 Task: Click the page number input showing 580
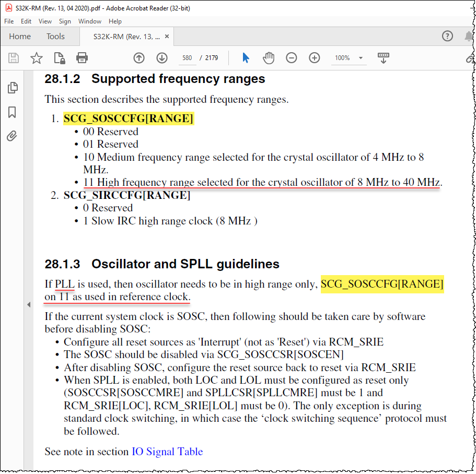[x=187, y=58]
